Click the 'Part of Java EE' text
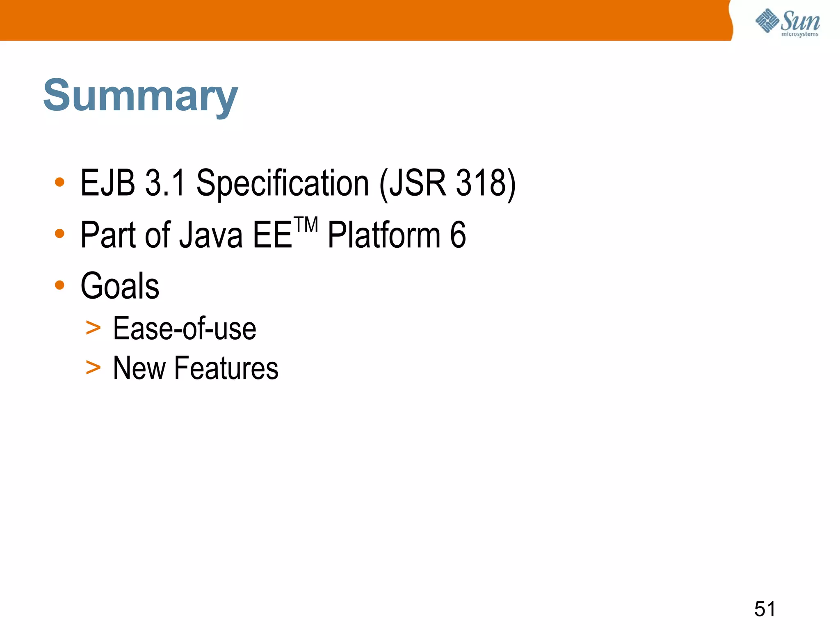The height and width of the screenshot is (630, 840). (x=187, y=235)
